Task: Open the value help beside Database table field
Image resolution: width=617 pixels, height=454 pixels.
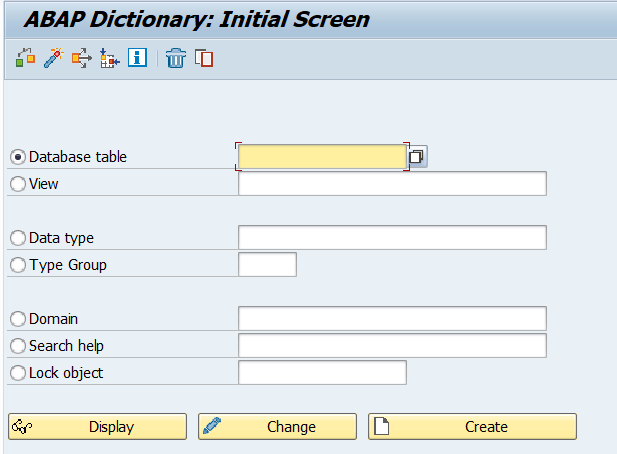Action: [417, 157]
